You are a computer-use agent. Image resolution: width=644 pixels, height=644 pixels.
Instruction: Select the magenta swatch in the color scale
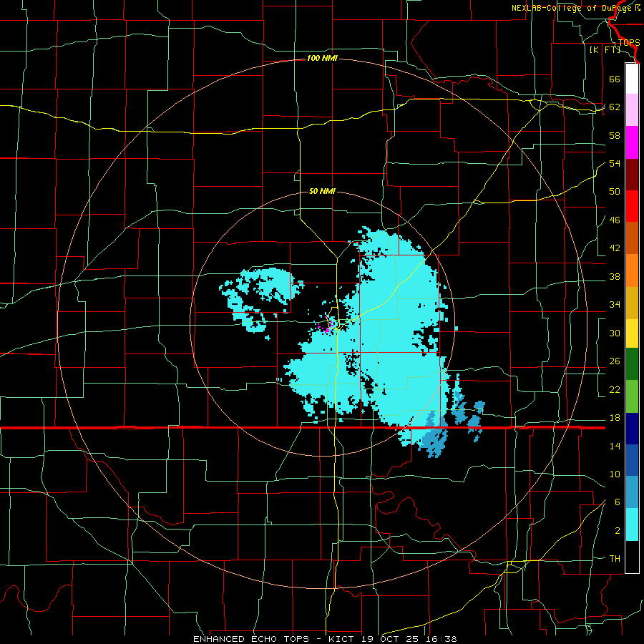click(x=632, y=142)
